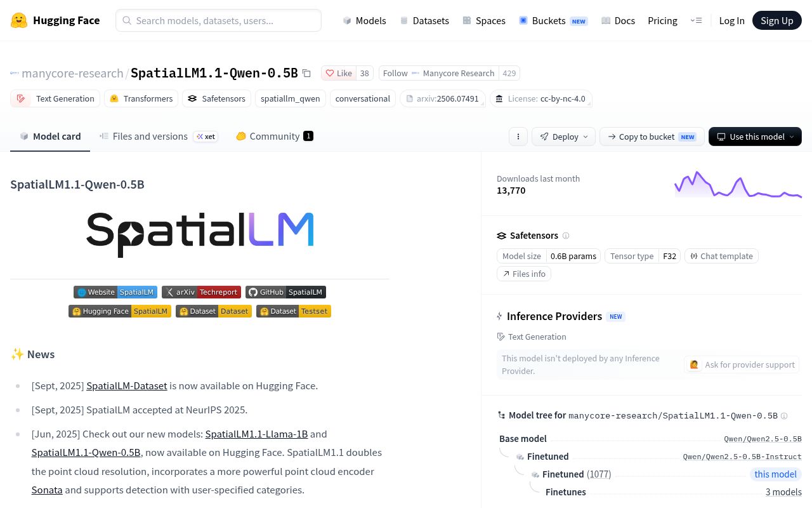
Task: Open the Dataset Testset badge
Action: [x=294, y=311]
